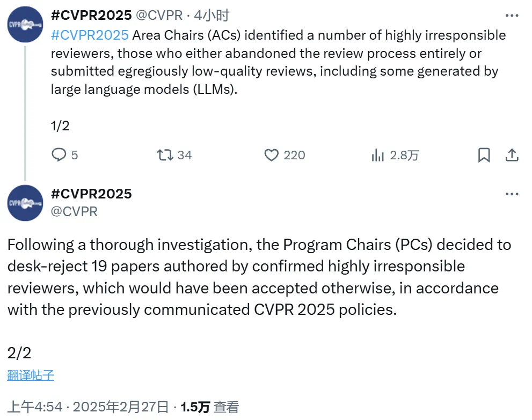Click the 翻译帖子 translate post link
The width and height of the screenshot is (532, 420).
point(31,375)
